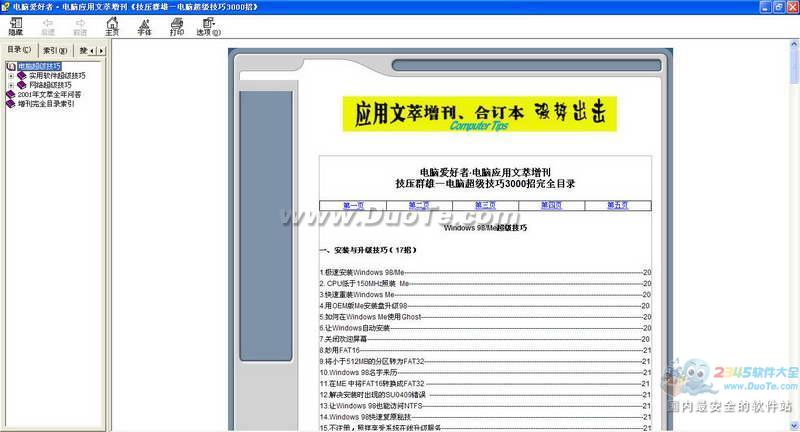Viewport: 800px width, 432px height.
Task: Click entry 10.Windows 98名字来历
Action: [x=359, y=372]
